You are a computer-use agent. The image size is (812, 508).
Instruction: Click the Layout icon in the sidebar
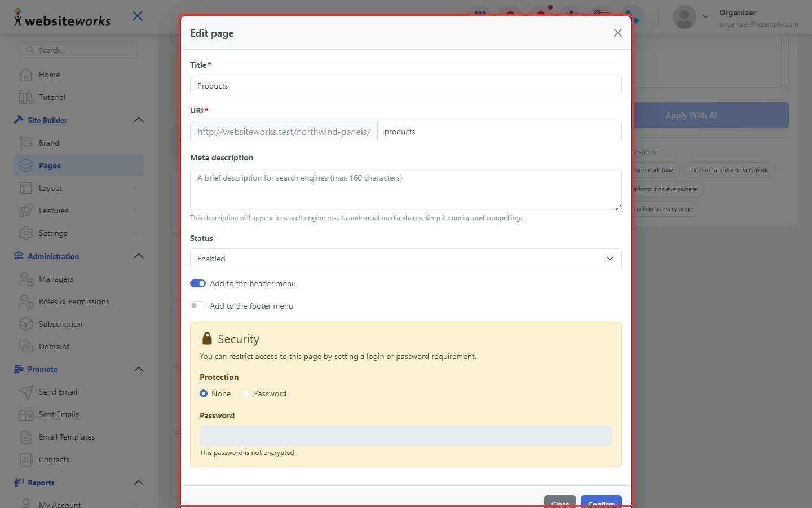point(25,188)
